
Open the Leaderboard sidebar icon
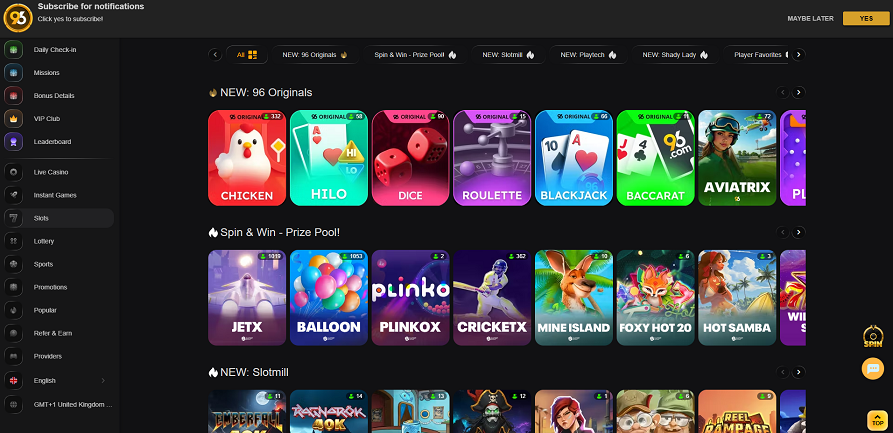pyautogui.click(x=13, y=141)
